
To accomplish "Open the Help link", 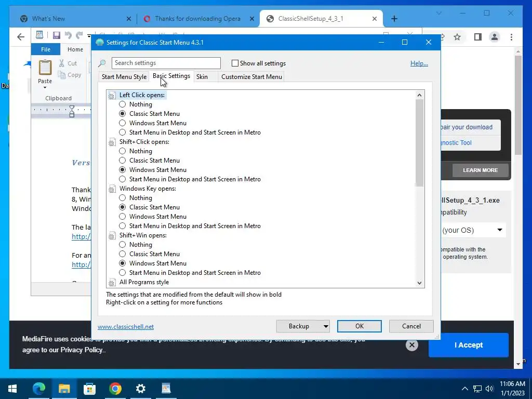I will tap(419, 63).
